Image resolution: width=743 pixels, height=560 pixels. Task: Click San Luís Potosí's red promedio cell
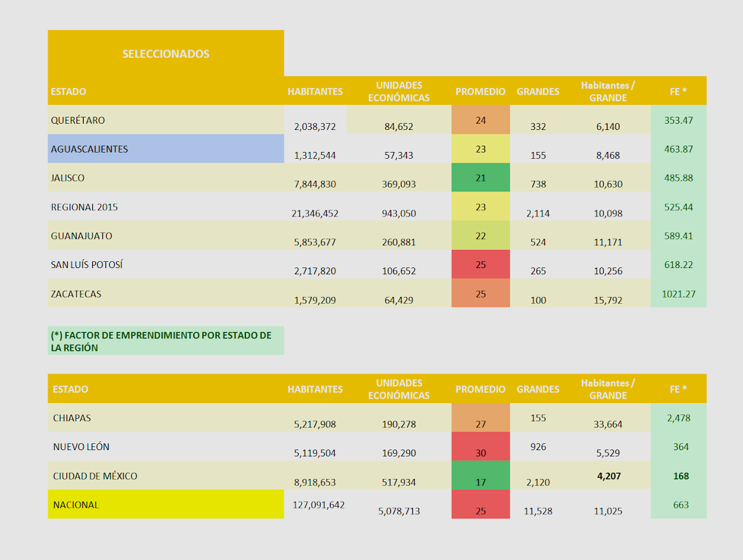480,264
